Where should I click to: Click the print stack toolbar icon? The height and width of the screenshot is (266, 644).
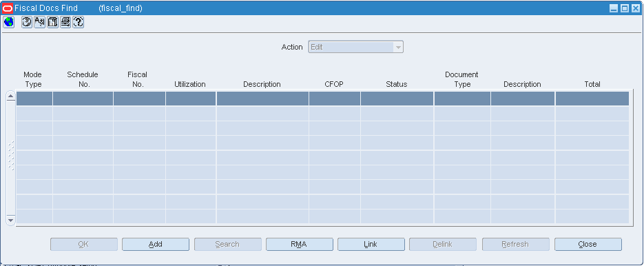pos(65,22)
